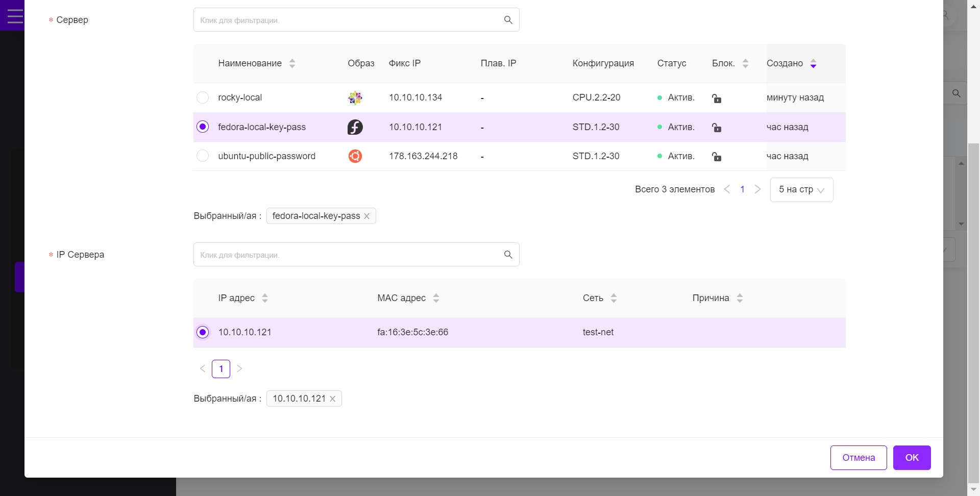Click page 1 in server table pagination
The image size is (980, 496).
(742, 189)
